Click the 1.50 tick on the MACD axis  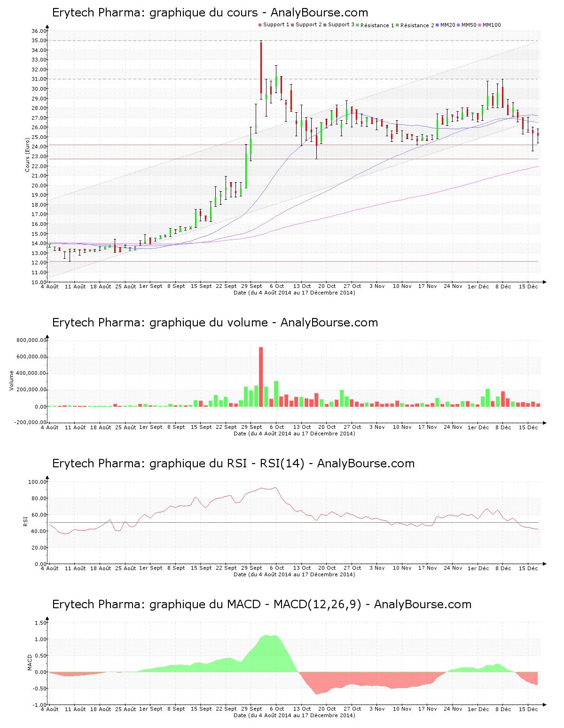(x=41, y=623)
